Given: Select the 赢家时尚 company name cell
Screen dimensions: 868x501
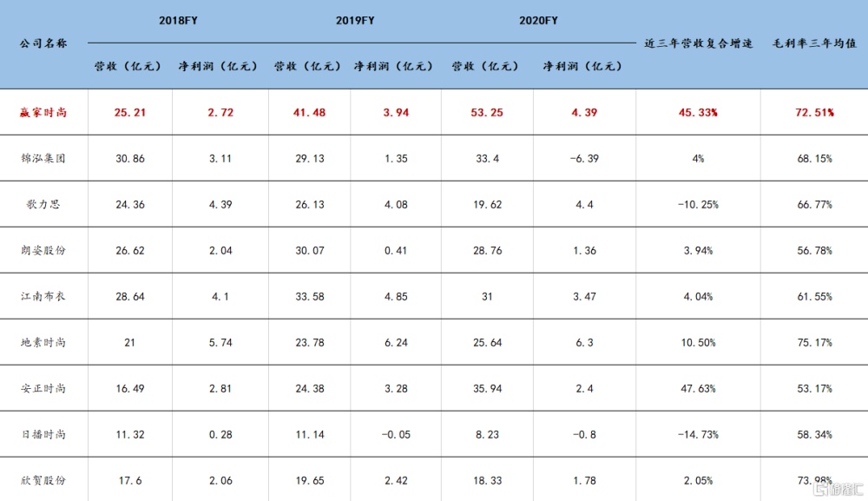Looking at the screenshot, I should pos(43,112).
